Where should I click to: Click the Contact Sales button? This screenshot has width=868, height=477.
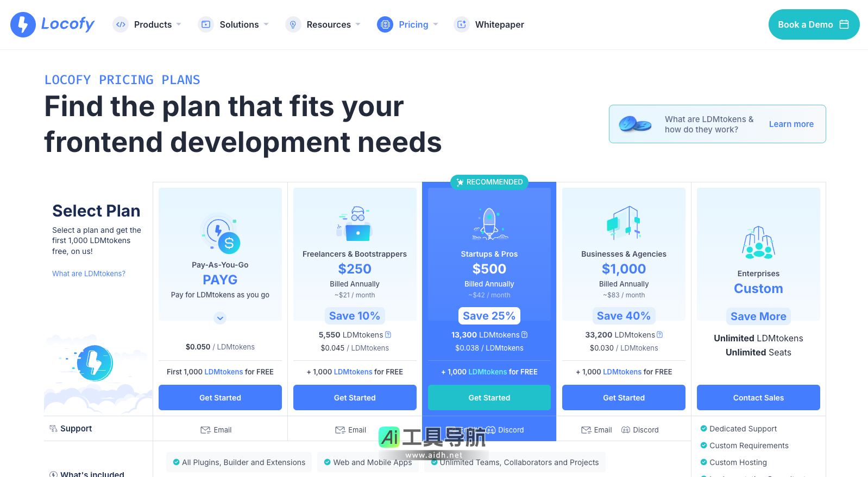click(758, 398)
